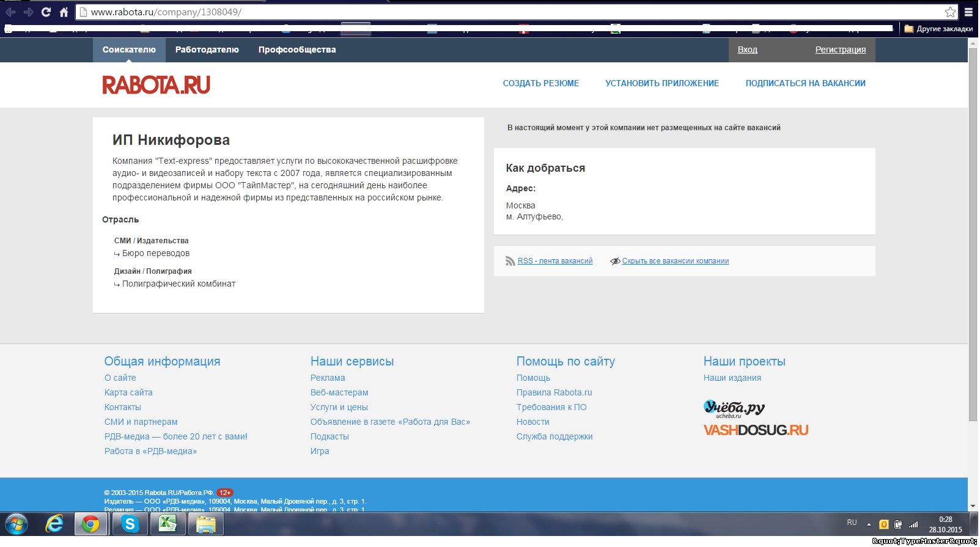Open the Windows Start button
Image resolution: width=980 pixels, height=547 pixels.
[x=17, y=524]
